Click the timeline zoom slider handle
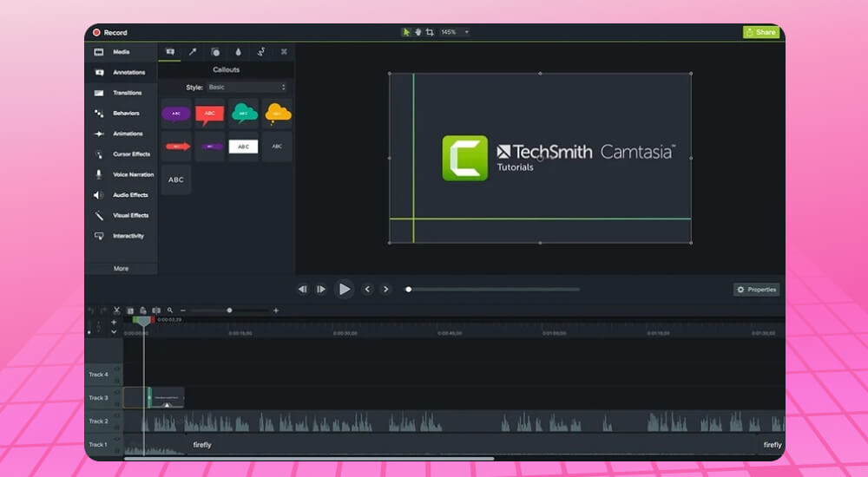This screenshot has width=868, height=477. tap(229, 311)
